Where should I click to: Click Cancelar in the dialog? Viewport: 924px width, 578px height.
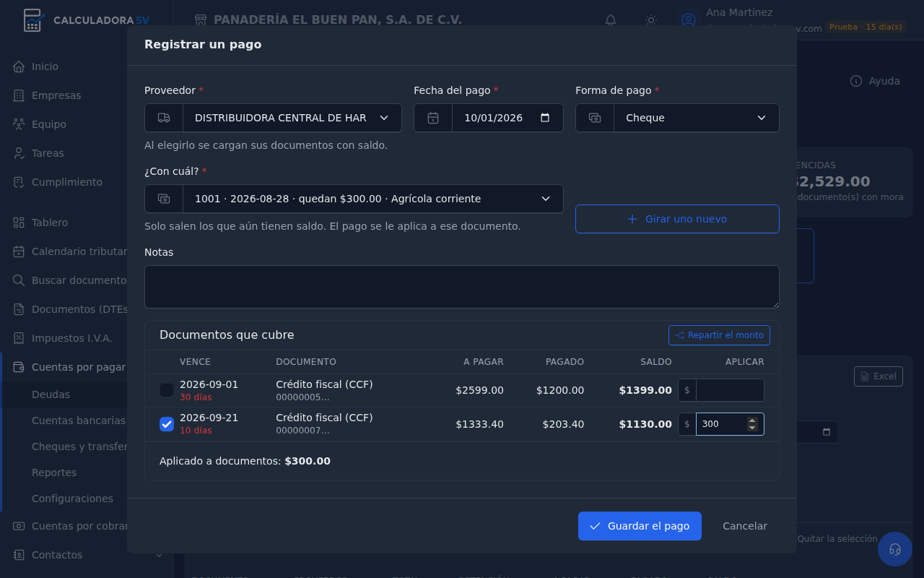tap(745, 526)
